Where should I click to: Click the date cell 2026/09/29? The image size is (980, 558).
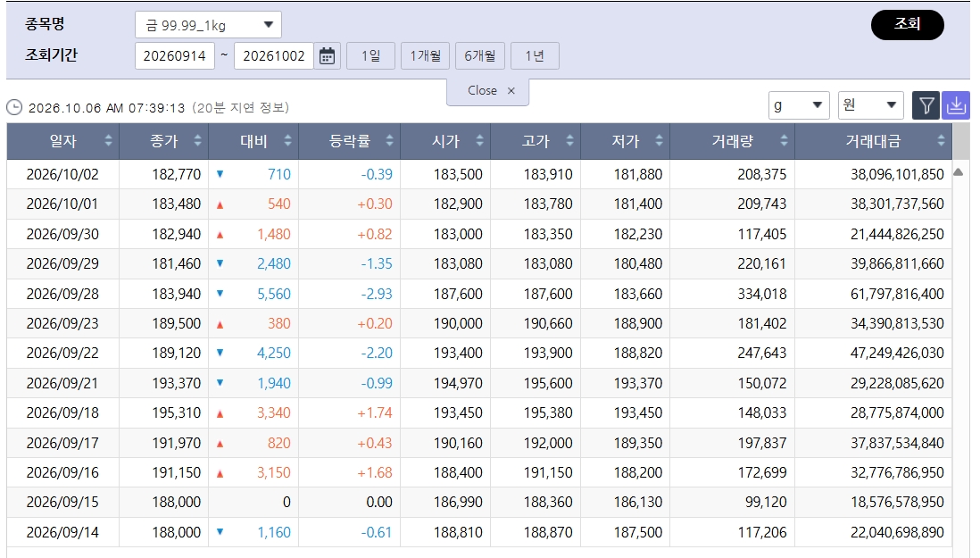pos(62,263)
